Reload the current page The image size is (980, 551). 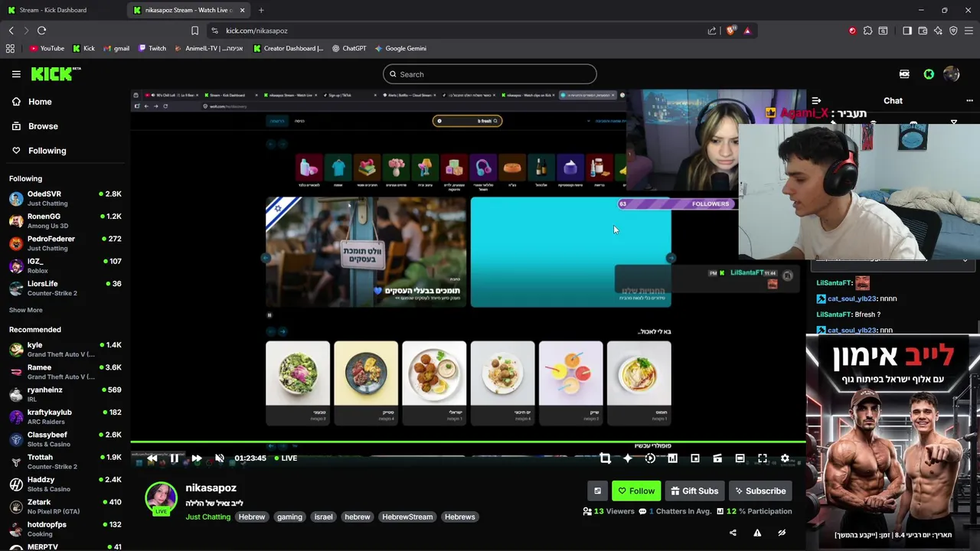[41, 31]
